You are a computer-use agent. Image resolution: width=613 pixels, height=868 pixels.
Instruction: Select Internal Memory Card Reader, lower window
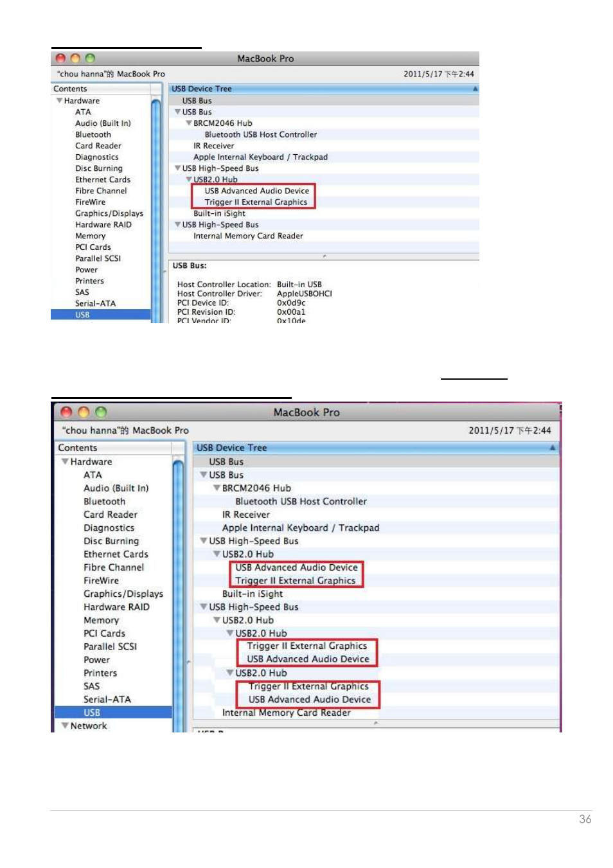[x=287, y=713]
